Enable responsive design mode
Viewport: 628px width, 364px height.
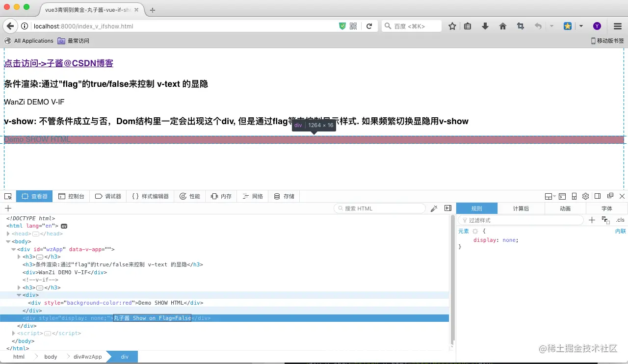[x=574, y=196]
